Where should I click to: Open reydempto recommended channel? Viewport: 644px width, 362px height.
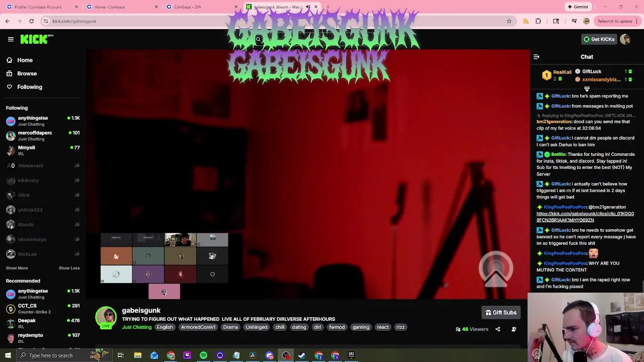pyautogui.click(x=43, y=338)
